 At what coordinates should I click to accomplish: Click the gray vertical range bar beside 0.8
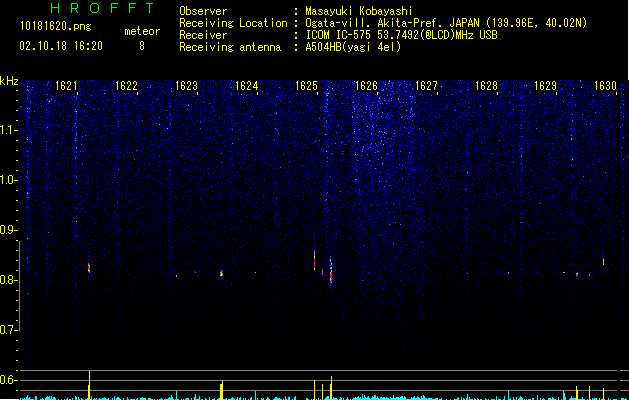click(x=20, y=286)
